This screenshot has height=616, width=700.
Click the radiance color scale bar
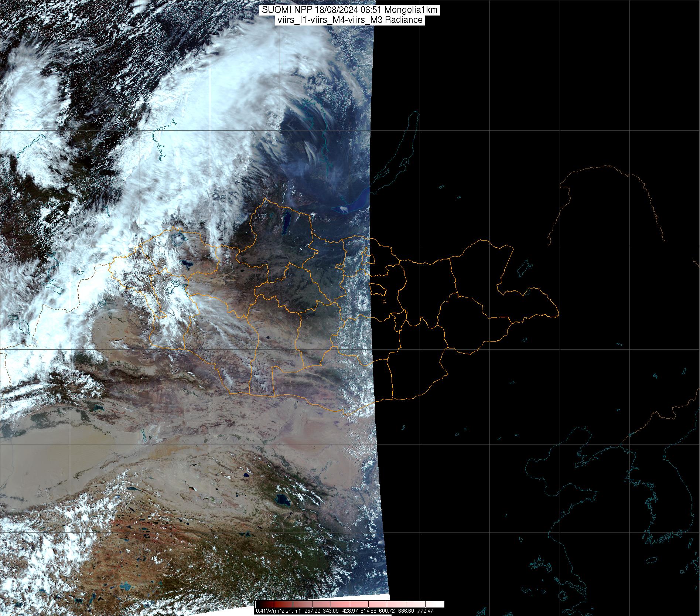click(x=350, y=604)
